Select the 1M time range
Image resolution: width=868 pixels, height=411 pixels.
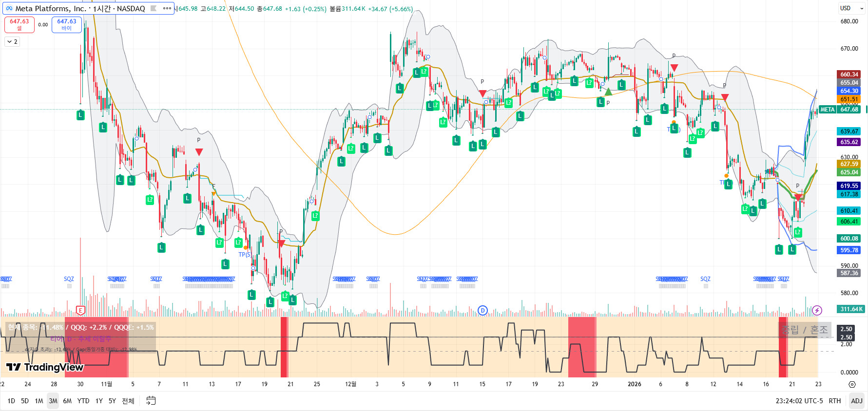click(39, 401)
